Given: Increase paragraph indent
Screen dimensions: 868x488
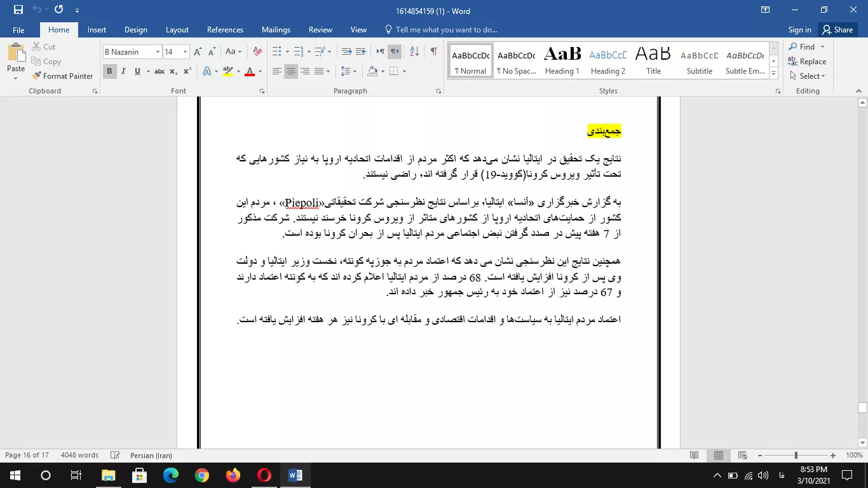Looking at the screenshot, I should click(360, 51).
